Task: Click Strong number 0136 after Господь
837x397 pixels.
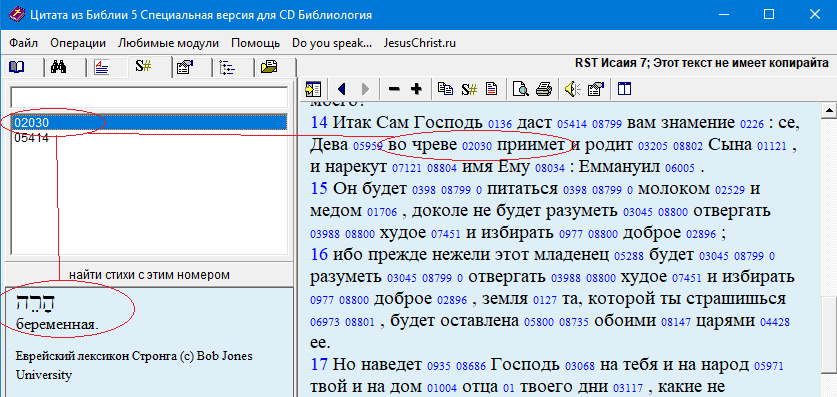Action: click(500, 125)
